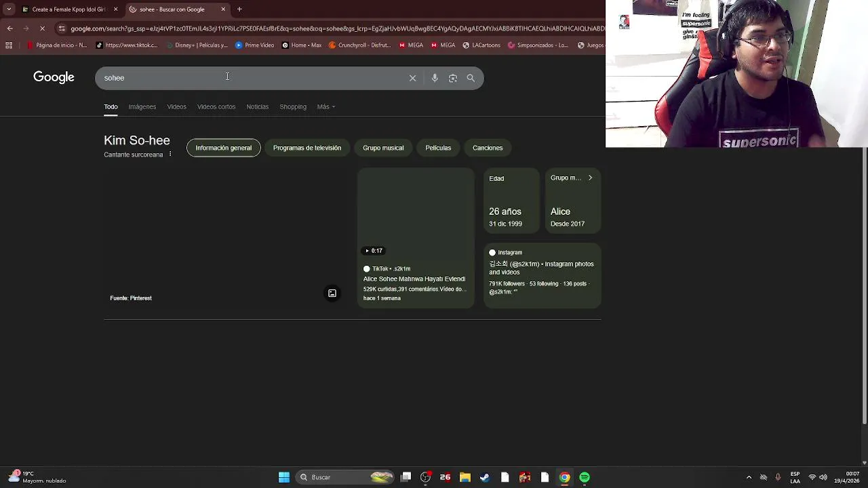The height and width of the screenshot is (488, 868).
Task: Show hidden system tray icons
Action: (x=749, y=477)
